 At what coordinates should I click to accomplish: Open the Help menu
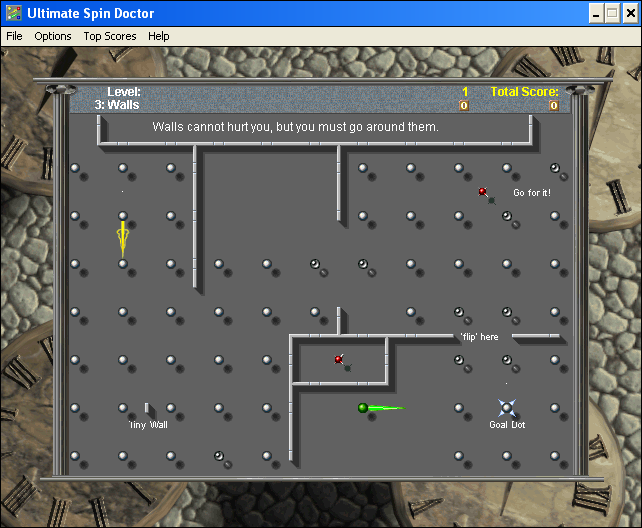point(159,36)
